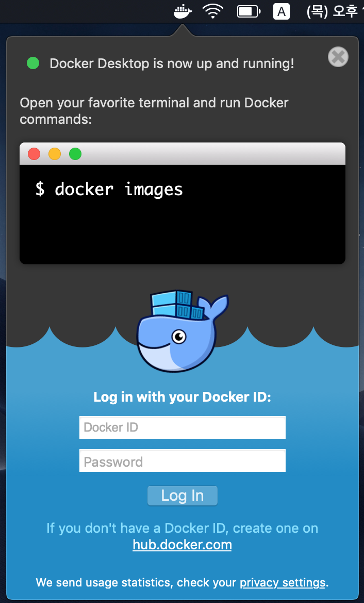Click the green dot in terminal preview
Screen dimensions: 364x603
75,154
